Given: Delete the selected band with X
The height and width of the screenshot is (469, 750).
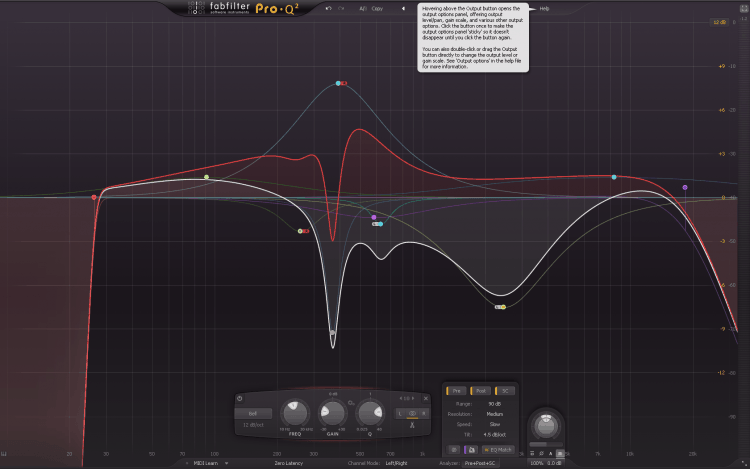Looking at the screenshot, I should [425, 398].
